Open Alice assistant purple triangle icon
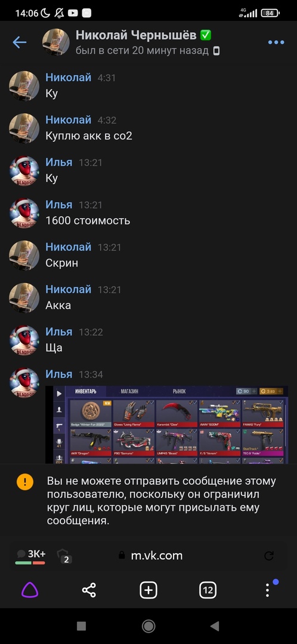Screen dimensions: 297x644 pyautogui.click(x=30, y=590)
